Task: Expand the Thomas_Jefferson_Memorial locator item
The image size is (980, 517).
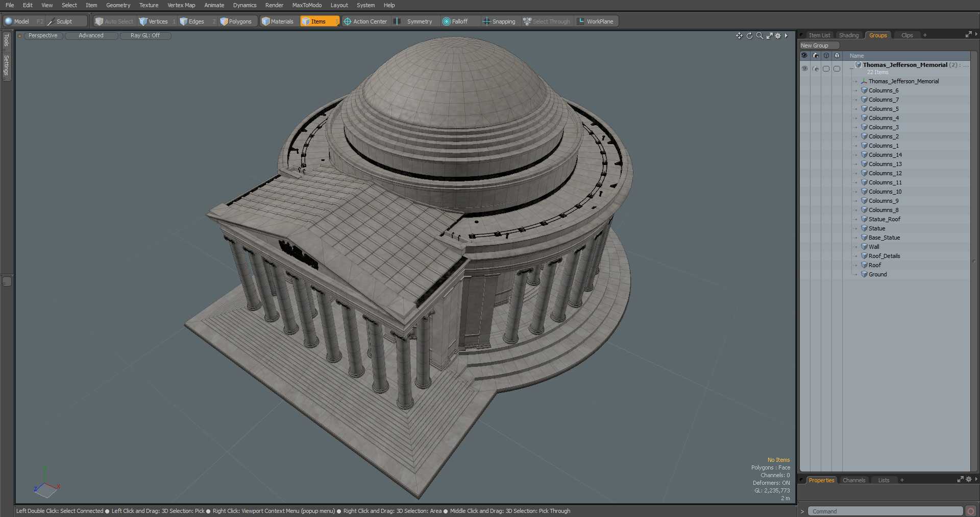Action: [856, 81]
